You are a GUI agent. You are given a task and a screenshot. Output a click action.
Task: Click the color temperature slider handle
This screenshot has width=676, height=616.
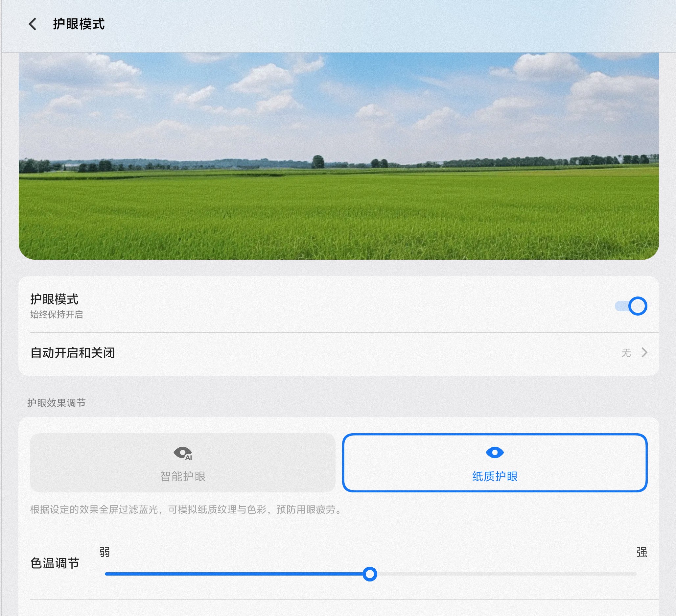(370, 574)
